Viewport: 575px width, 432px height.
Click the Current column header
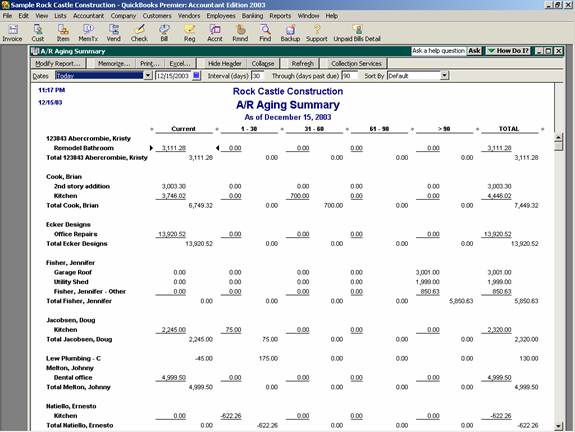pyautogui.click(x=183, y=129)
